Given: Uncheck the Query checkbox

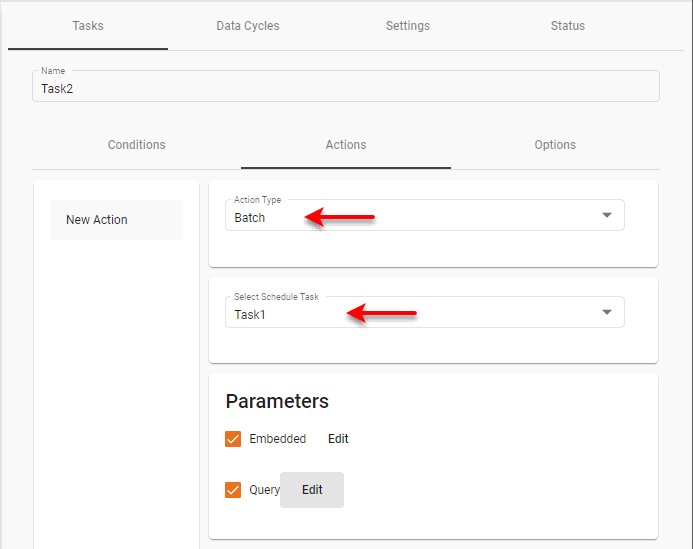Looking at the screenshot, I should (233, 490).
